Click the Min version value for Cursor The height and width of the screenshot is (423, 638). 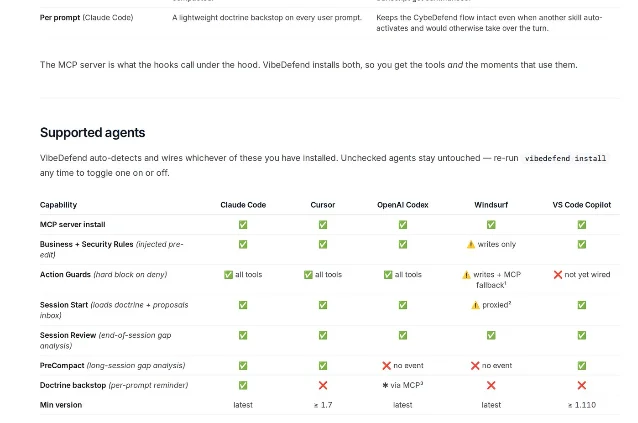[323, 405]
